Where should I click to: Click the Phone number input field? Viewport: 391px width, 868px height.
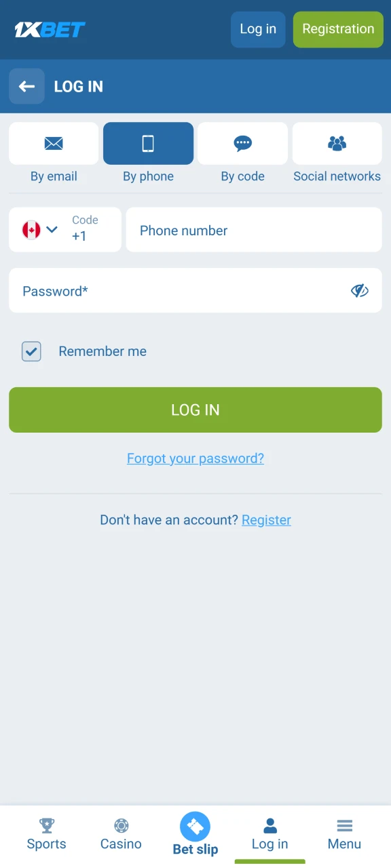[x=254, y=229]
